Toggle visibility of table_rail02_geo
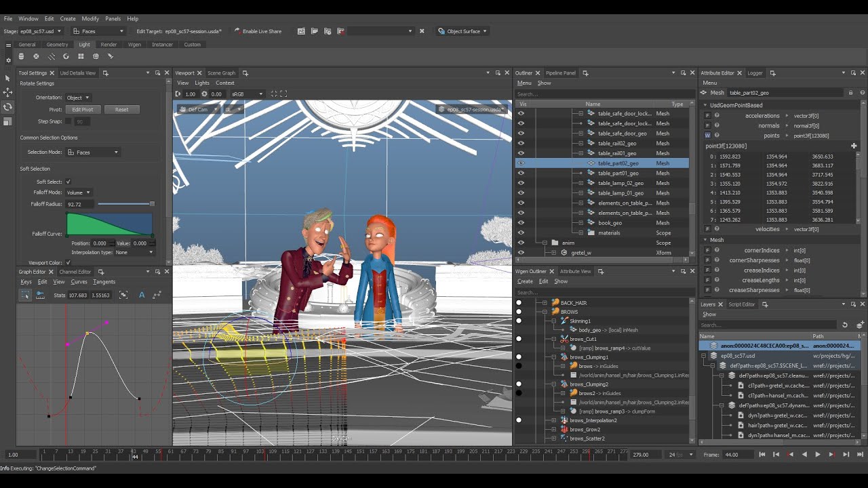The width and height of the screenshot is (868, 488). pos(521,143)
